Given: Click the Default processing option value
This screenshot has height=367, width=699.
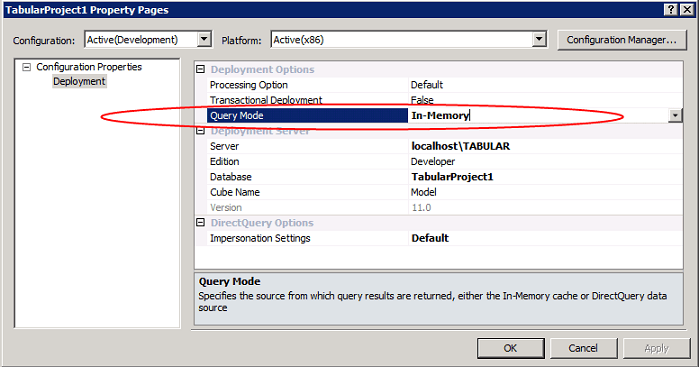Looking at the screenshot, I should click(427, 85).
